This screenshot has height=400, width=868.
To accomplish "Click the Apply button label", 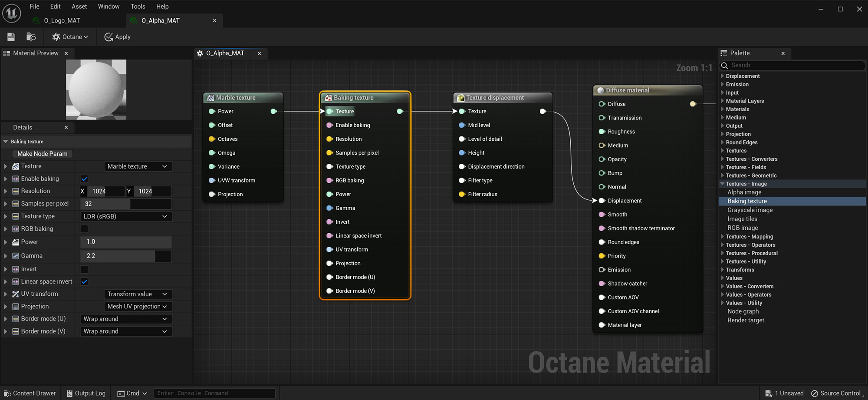I will (x=123, y=37).
